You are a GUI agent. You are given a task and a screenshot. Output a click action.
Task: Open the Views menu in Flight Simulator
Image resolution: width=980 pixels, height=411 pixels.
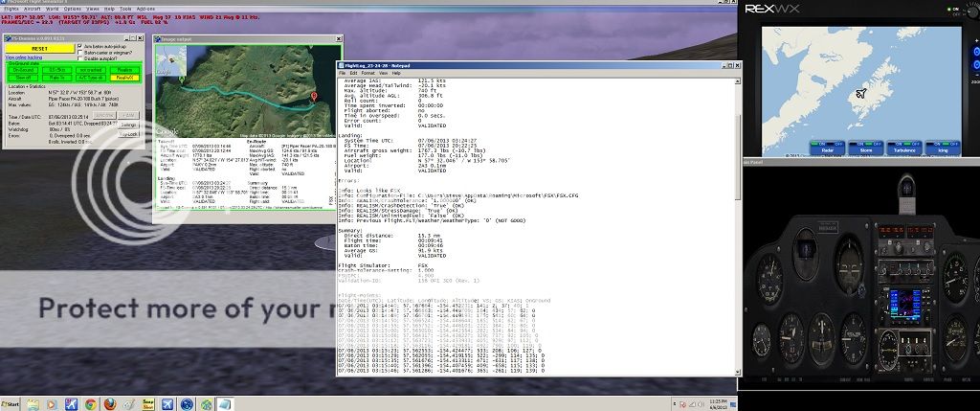tap(93, 9)
